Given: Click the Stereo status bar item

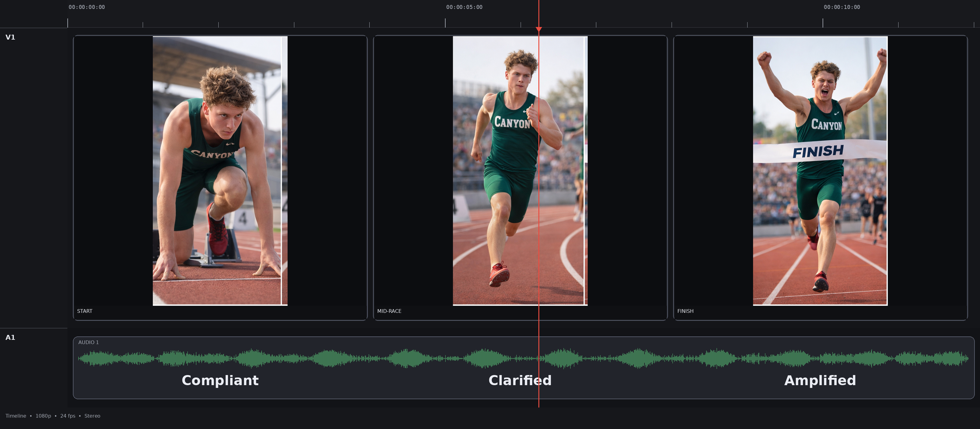Looking at the screenshot, I should click(92, 416).
